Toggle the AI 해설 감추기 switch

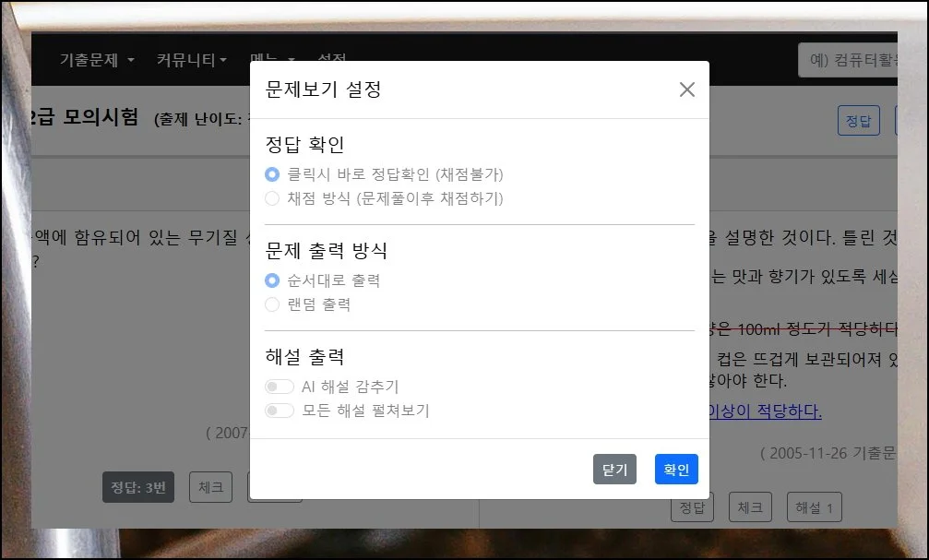click(280, 387)
